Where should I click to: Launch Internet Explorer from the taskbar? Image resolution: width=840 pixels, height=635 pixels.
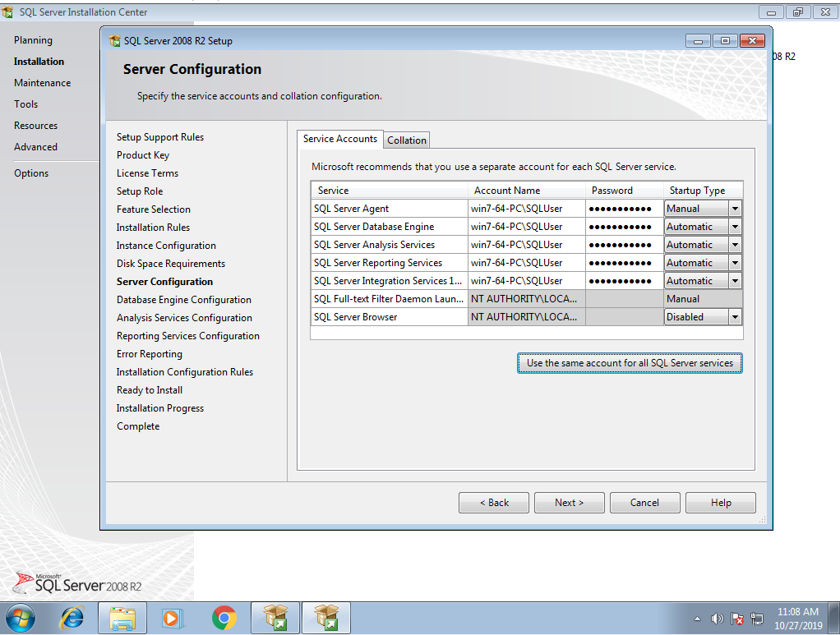click(72, 617)
